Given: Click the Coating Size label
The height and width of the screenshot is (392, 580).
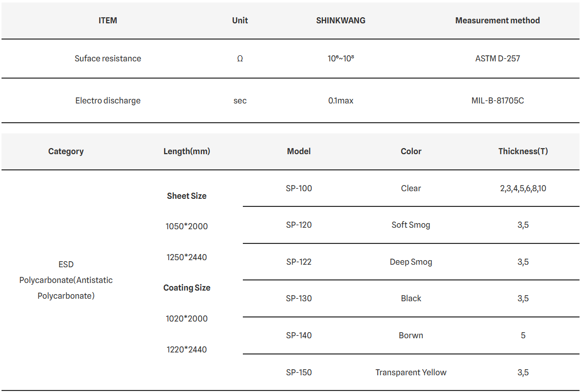Looking at the screenshot, I should click(x=187, y=288).
